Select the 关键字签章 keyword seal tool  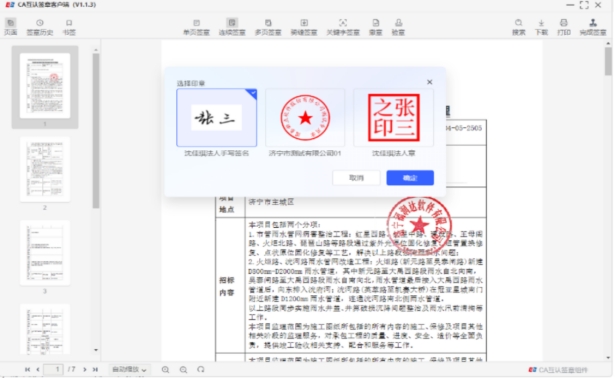click(343, 27)
